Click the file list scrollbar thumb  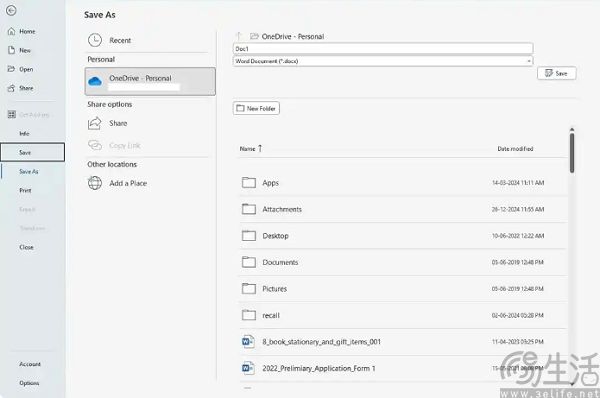[572, 153]
